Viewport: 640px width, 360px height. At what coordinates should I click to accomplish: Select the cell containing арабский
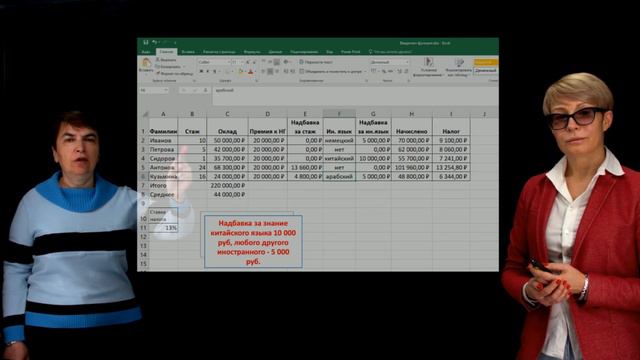(339, 176)
